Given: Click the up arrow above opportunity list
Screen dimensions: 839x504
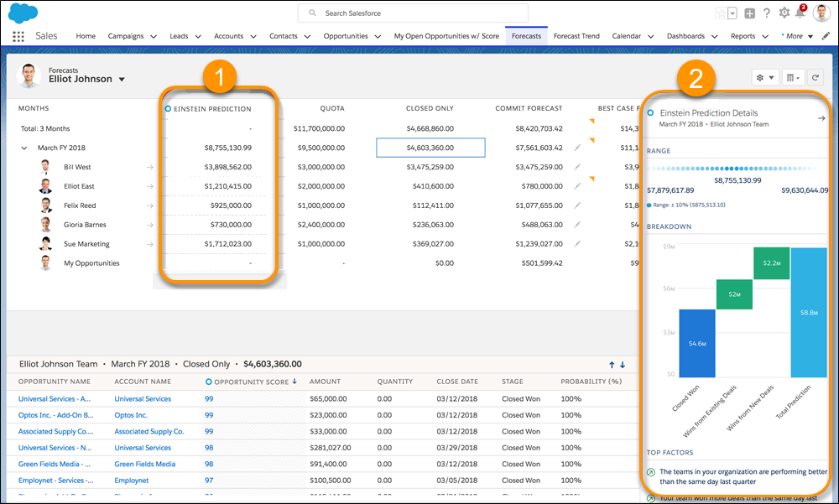Looking at the screenshot, I should click(x=612, y=365).
